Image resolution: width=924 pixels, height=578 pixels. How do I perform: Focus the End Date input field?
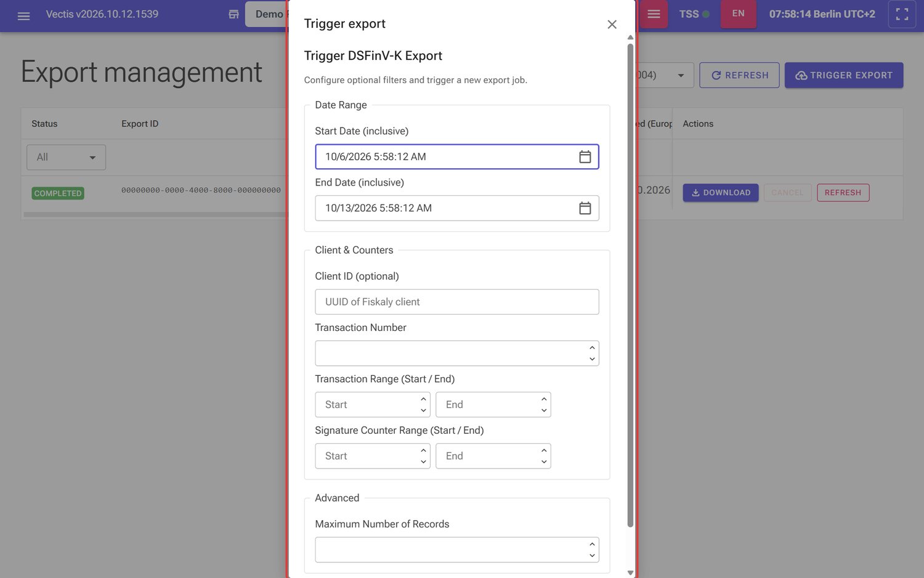(456, 208)
